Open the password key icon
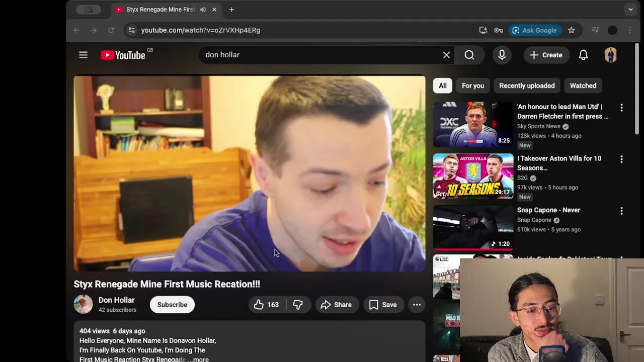The image size is (644, 362). coord(499,30)
